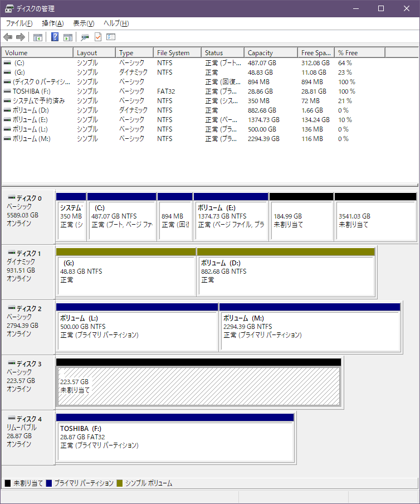Maximize the Disk Management window
The height and width of the screenshot is (504, 420).
[381, 8]
